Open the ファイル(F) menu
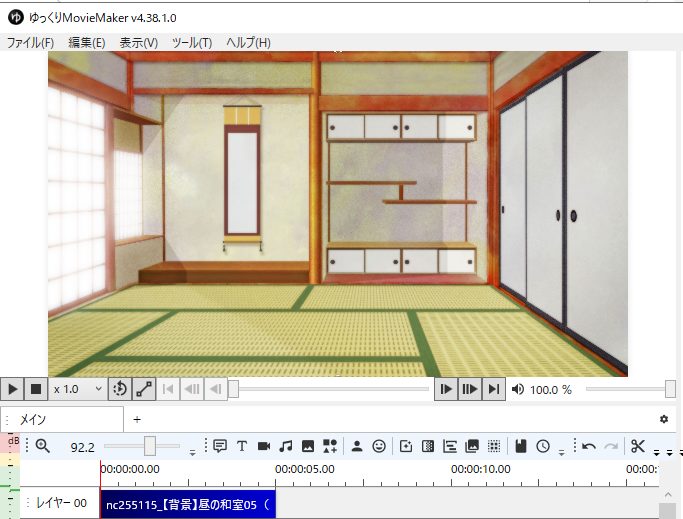 [x=30, y=43]
